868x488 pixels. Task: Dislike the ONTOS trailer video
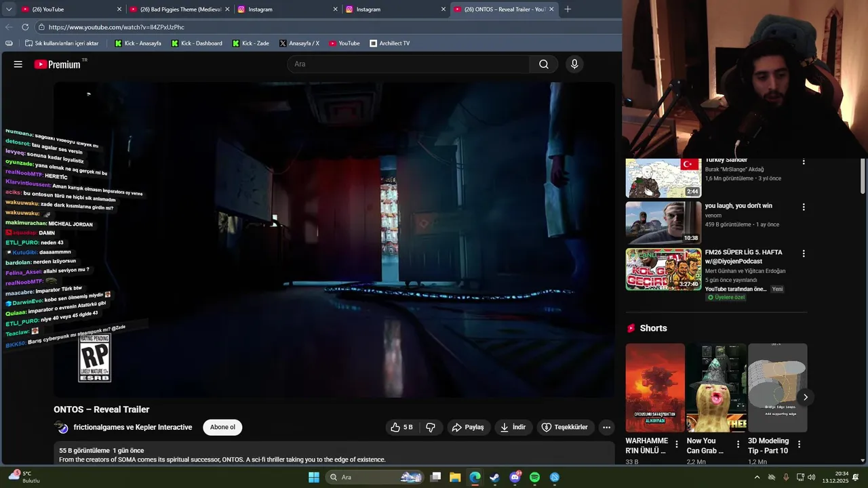click(431, 428)
